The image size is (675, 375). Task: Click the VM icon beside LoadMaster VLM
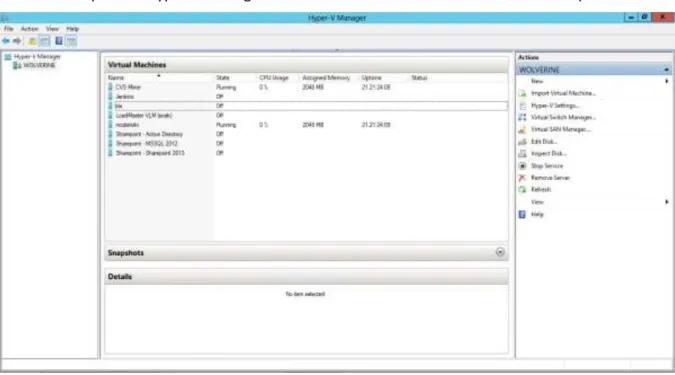110,115
